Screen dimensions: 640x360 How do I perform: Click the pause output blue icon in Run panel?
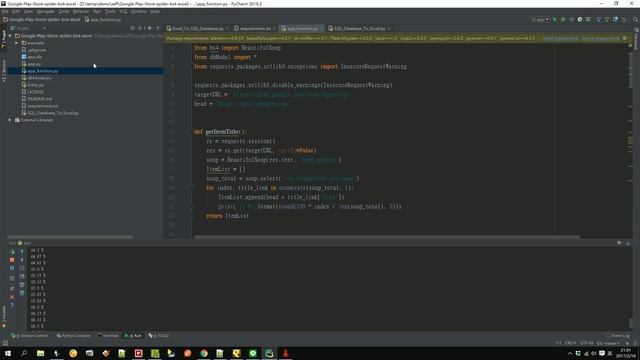[12, 268]
